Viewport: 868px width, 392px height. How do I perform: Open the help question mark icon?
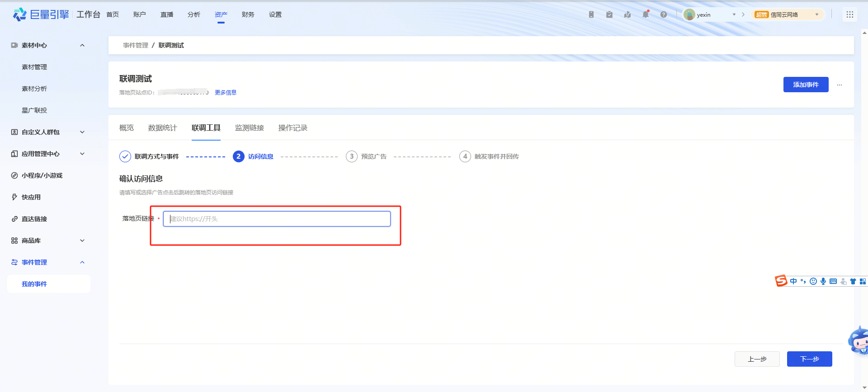[663, 14]
